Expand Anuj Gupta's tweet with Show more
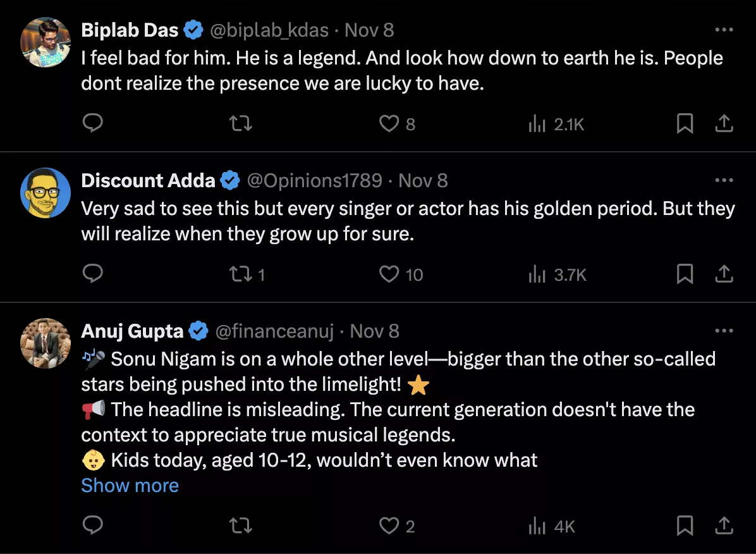The height and width of the screenshot is (554, 756). click(x=130, y=485)
